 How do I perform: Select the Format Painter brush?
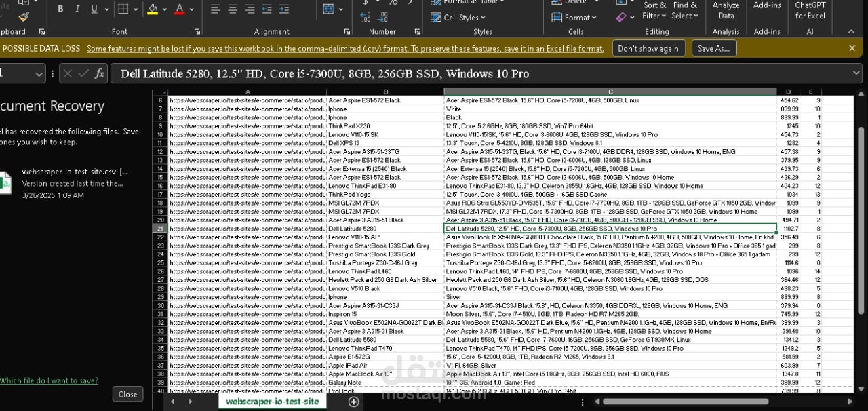click(x=24, y=16)
